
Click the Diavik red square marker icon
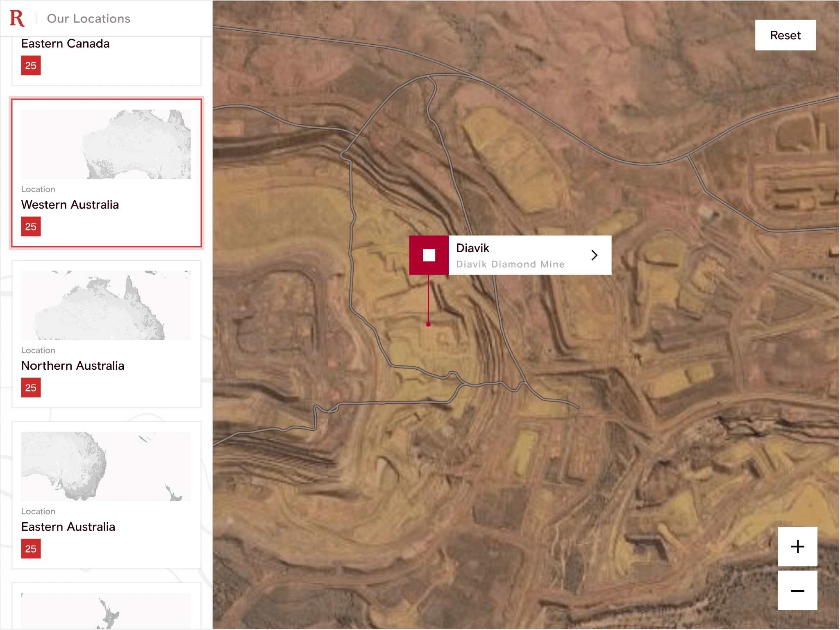pos(429,255)
